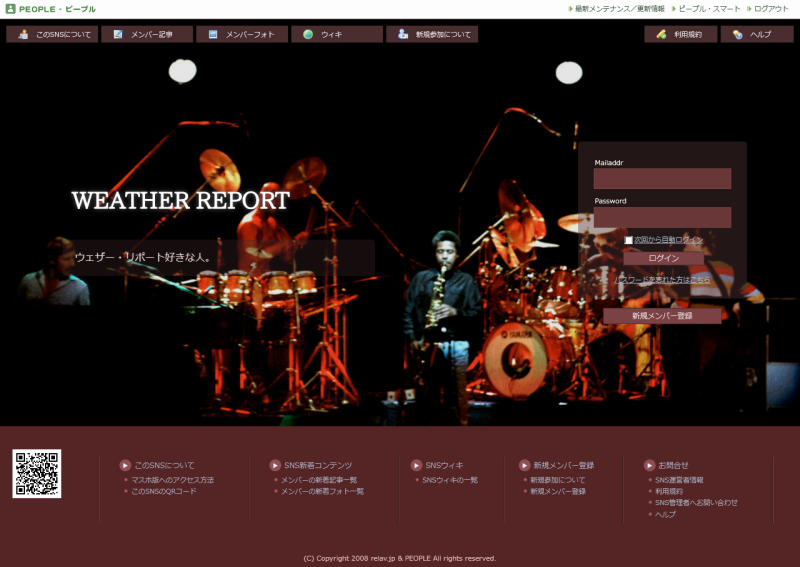Open the 利用規約 navigation tab
The width and height of the screenshot is (800, 567).
[x=681, y=34]
